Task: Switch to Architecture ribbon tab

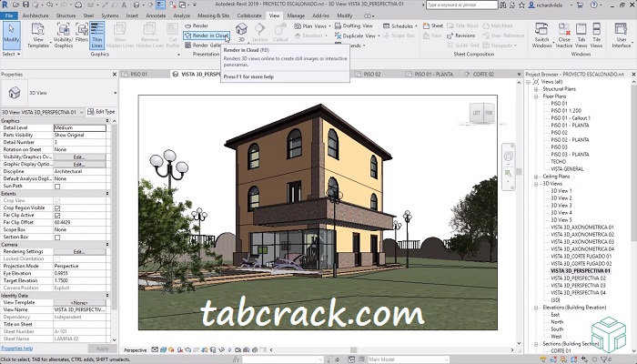Action: 35,15
